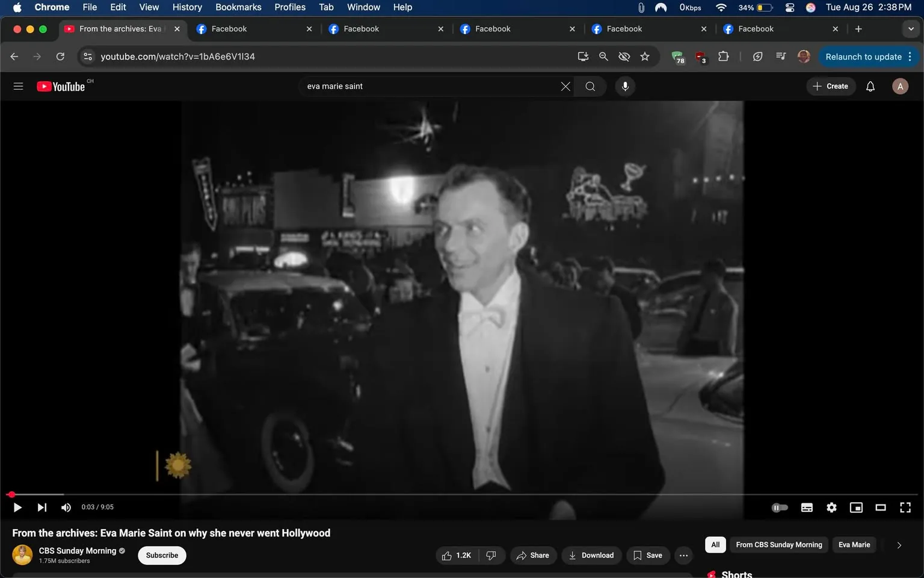Open the video playback settings gear

click(831, 507)
